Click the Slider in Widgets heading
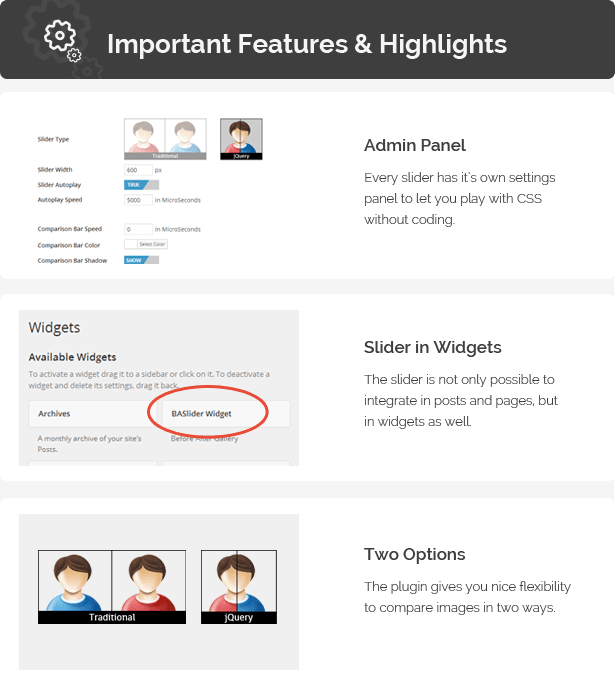The width and height of the screenshot is (615, 685). pyautogui.click(x=433, y=348)
